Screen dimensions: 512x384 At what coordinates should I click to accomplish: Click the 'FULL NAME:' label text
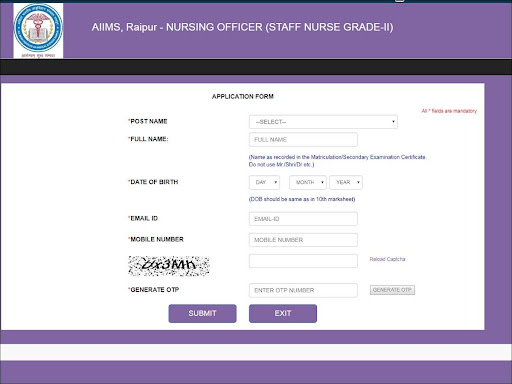(149, 139)
